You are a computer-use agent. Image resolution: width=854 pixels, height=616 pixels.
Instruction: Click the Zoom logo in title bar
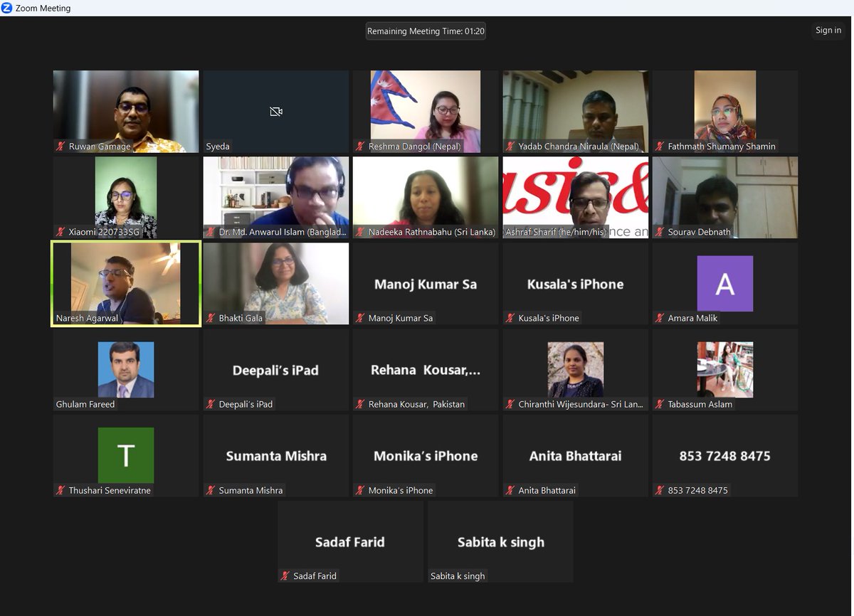coord(7,8)
